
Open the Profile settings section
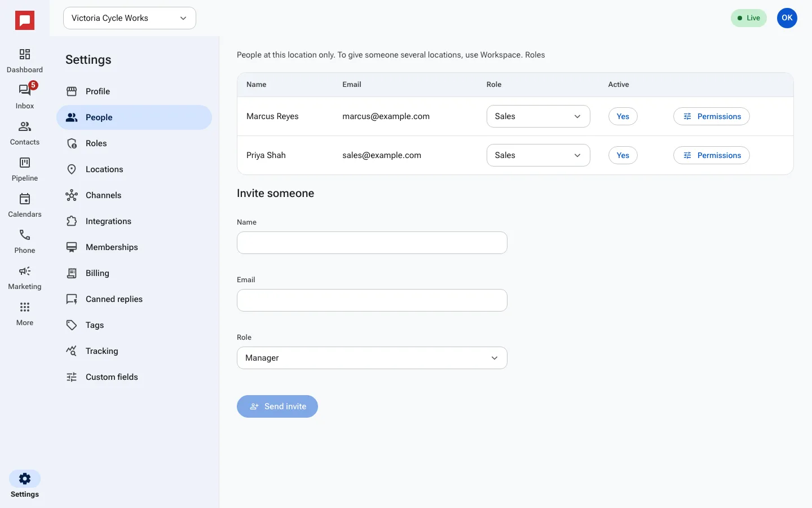(134, 91)
